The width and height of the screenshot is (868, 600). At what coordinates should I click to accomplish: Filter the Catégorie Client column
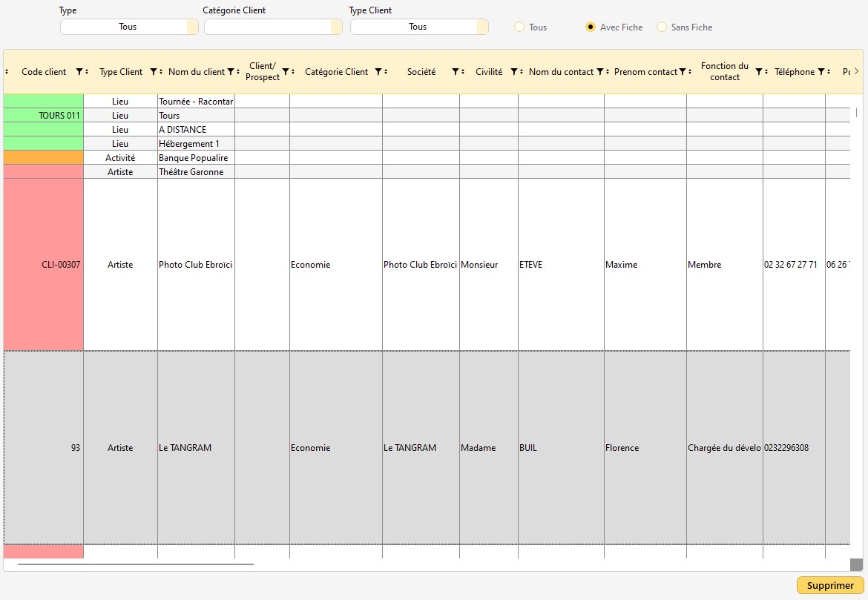click(378, 72)
